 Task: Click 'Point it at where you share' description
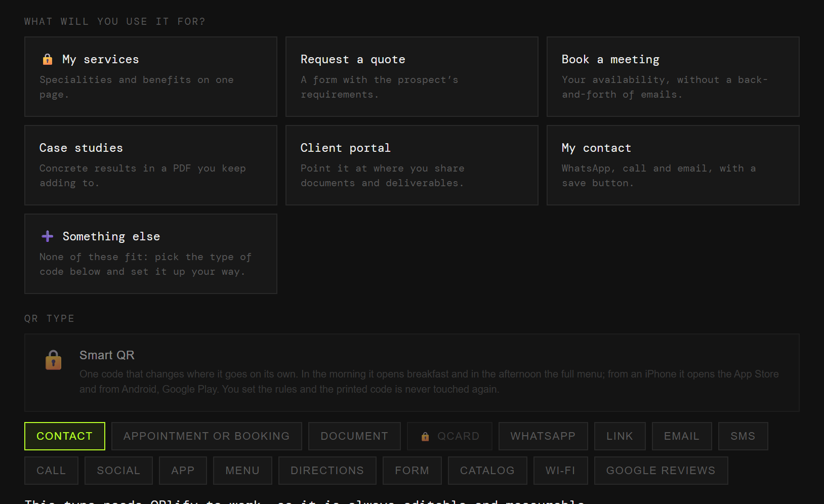pos(383,176)
